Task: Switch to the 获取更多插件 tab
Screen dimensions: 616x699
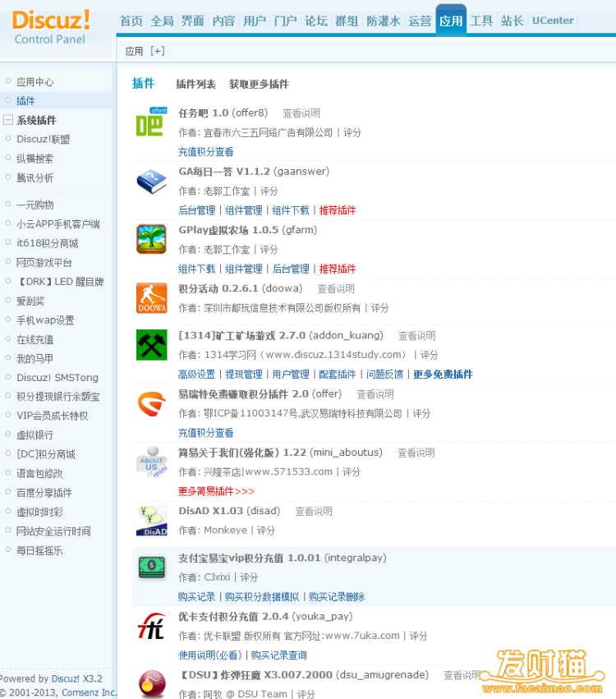Action: click(x=259, y=84)
